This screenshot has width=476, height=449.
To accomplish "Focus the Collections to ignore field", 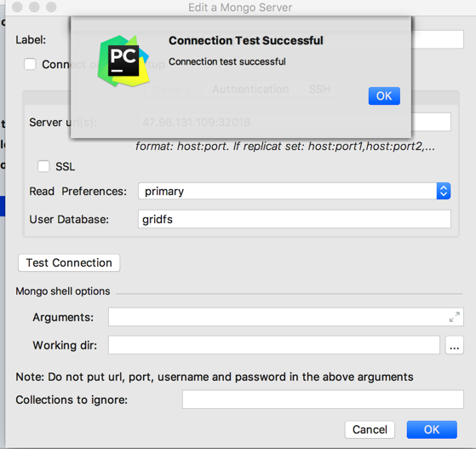I will coord(323,400).
